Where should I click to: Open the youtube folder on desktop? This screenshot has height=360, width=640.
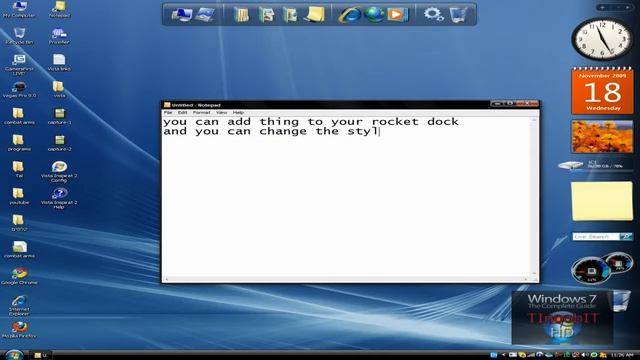tap(19, 196)
